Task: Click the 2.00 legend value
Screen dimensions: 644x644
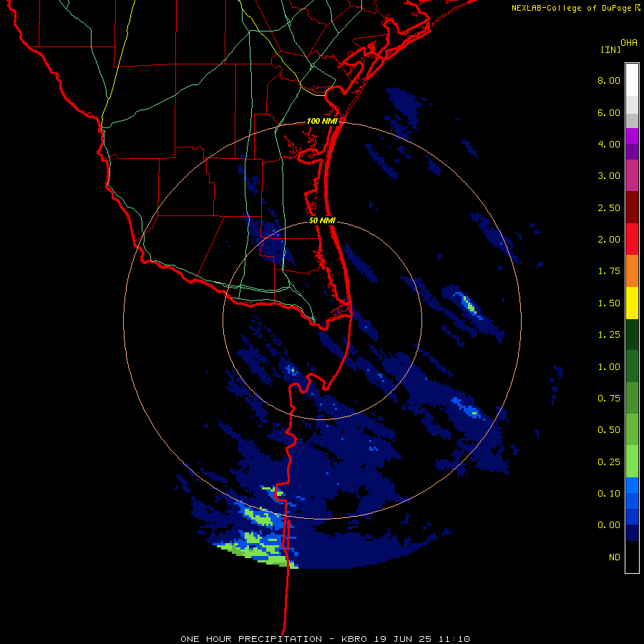Action: (x=609, y=240)
